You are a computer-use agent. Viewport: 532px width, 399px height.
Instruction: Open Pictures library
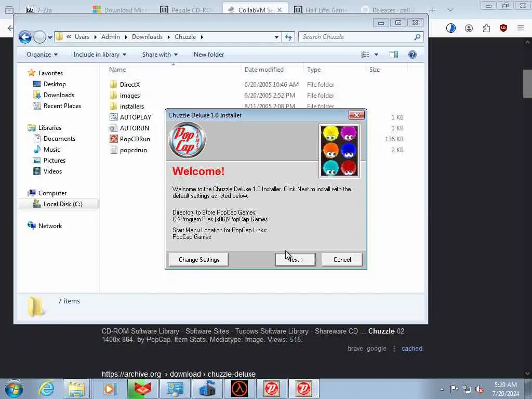point(54,160)
